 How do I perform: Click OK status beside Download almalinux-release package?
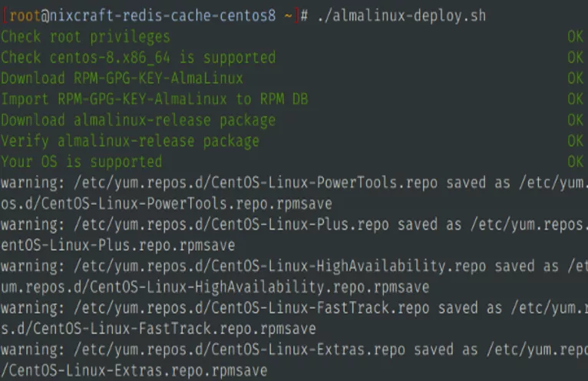(x=575, y=120)
